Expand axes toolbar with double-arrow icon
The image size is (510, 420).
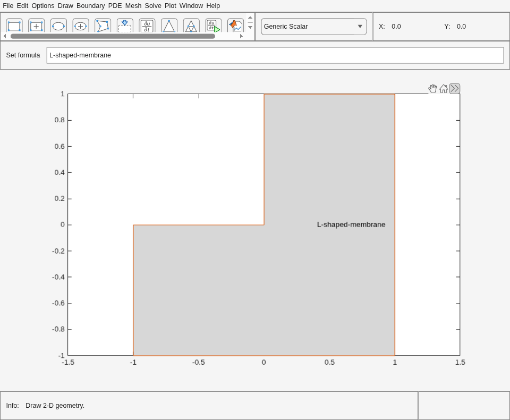click(x=455, y=89)
